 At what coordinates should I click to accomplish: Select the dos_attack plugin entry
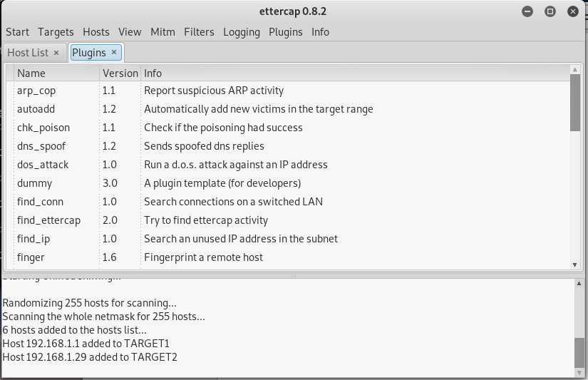click(43, 165)
